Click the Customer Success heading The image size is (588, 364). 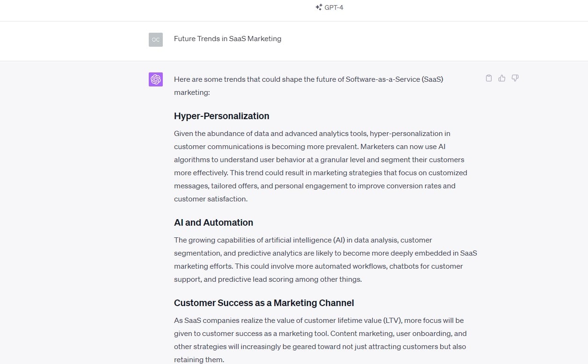(264, 303)
